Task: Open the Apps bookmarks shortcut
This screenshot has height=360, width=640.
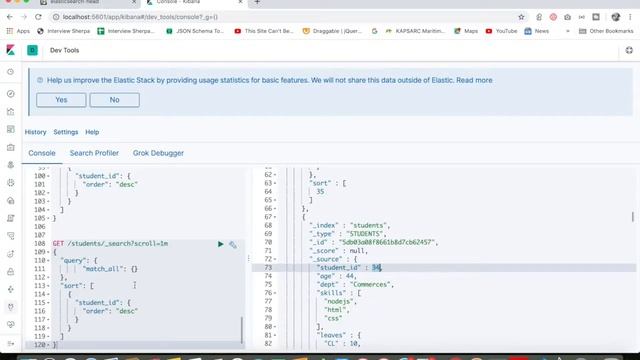Action: coord(18,31)
